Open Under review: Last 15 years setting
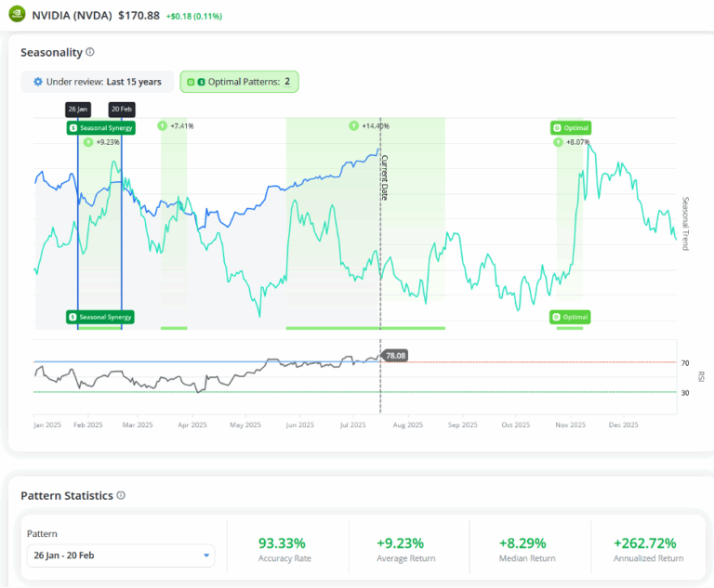The width and height of the screenshot is (714, 588). tap(97, 82)
